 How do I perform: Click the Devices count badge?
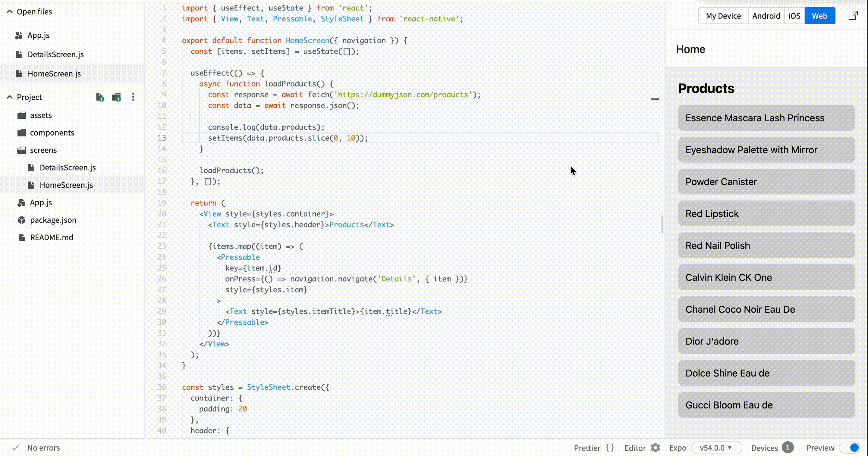pos(788,448)
